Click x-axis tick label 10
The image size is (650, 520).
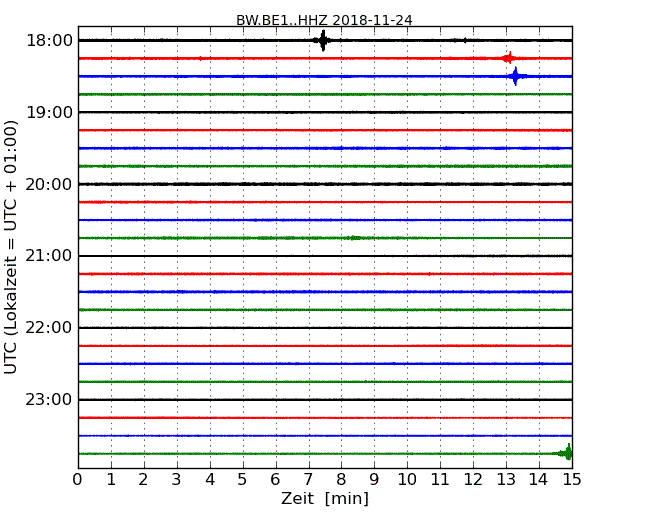(407, 479)
